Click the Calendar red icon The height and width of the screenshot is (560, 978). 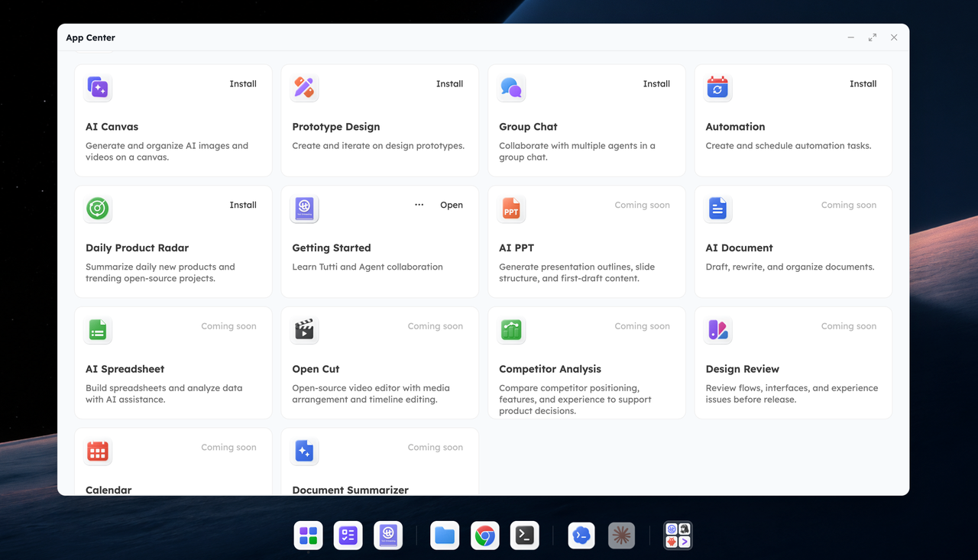pyautogui.click(x=98, y=452)
